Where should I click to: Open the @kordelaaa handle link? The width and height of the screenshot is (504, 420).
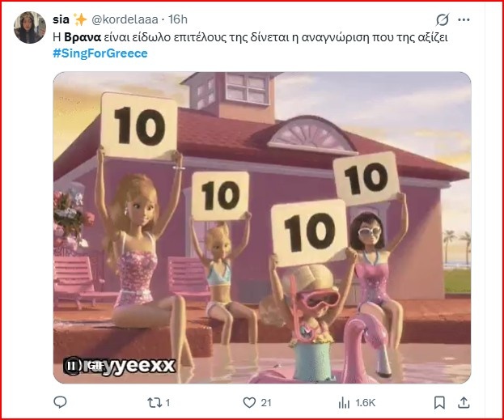(125, 19)
